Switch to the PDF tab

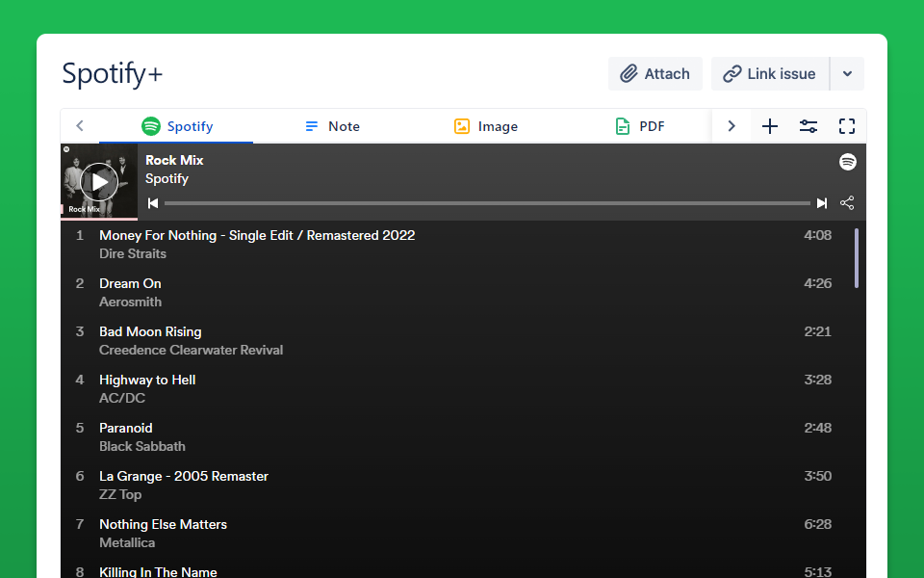639,126
